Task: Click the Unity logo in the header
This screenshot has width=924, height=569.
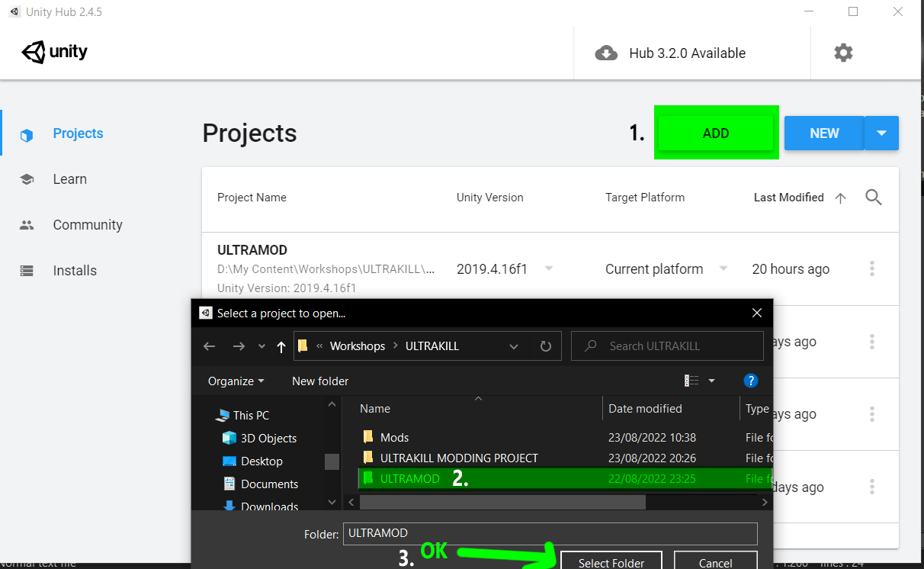Action: 55,53
